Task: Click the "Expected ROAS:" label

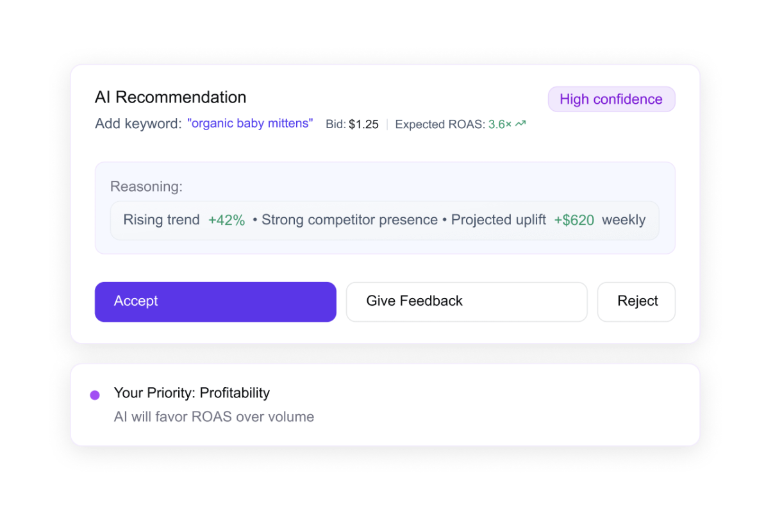Action: (x=440, y=124)
